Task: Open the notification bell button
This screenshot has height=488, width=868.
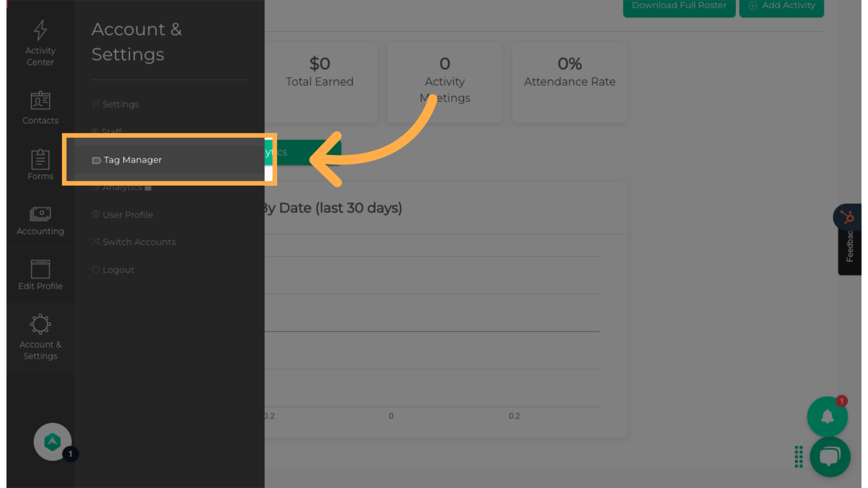Action: tap(827, 417)
